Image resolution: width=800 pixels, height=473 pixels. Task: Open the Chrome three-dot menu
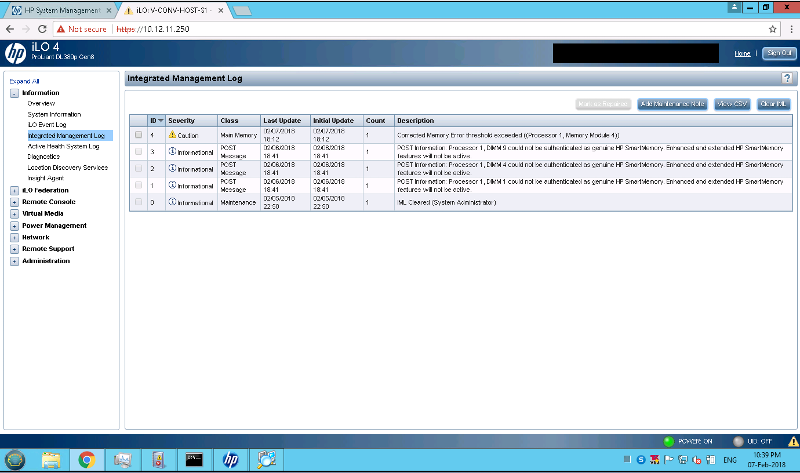[791, 29]
